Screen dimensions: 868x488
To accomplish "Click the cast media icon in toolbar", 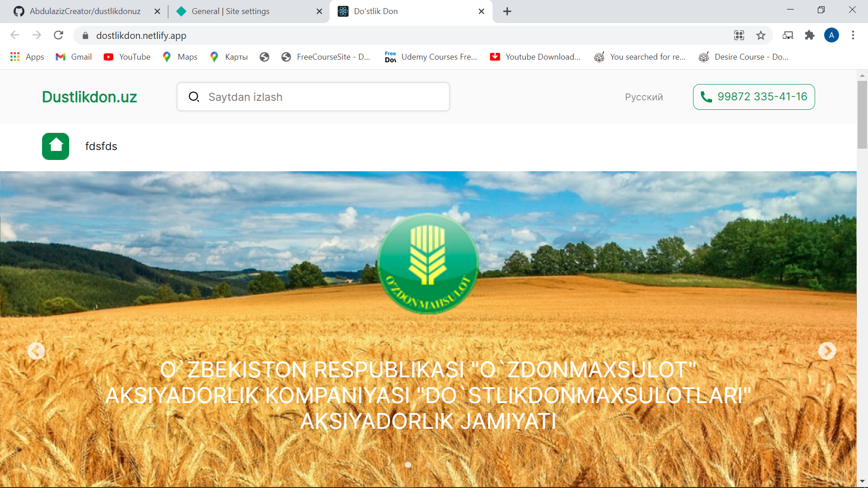I will click(x=788, y=35).
